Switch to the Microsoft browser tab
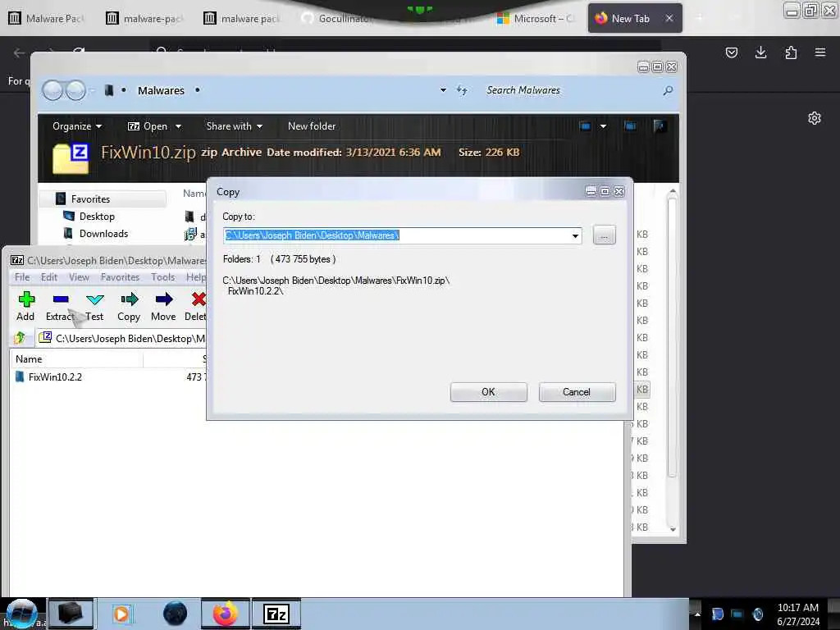Screen dimensions: 840x630 [536, 19]
